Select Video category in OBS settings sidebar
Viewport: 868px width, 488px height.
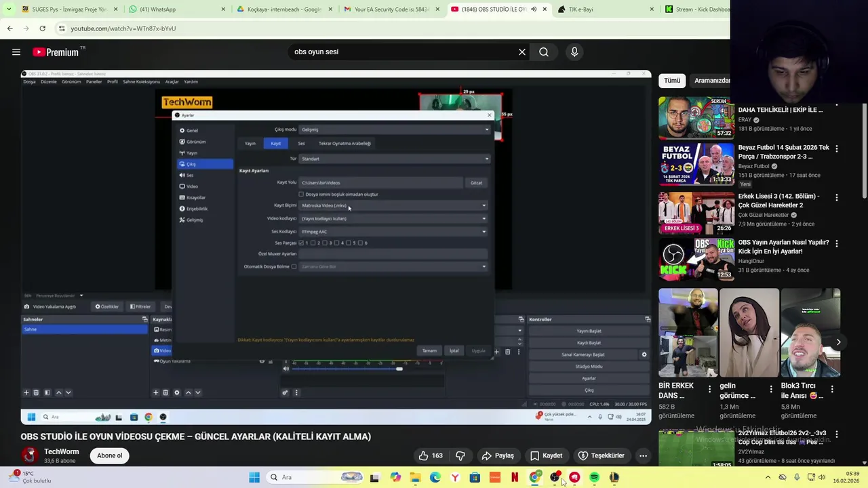[x=205, y=186]
